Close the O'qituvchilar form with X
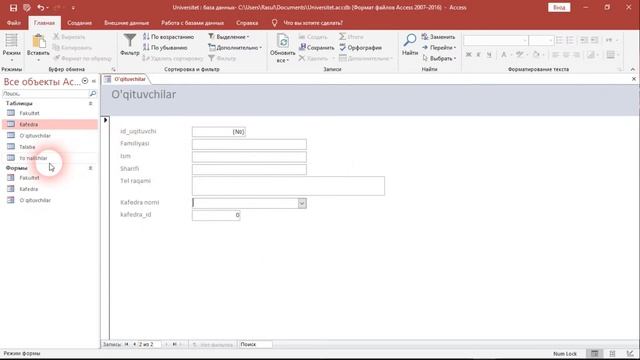Screen dimensions: 640x360 pyautogui.click(x=634, y=79)
